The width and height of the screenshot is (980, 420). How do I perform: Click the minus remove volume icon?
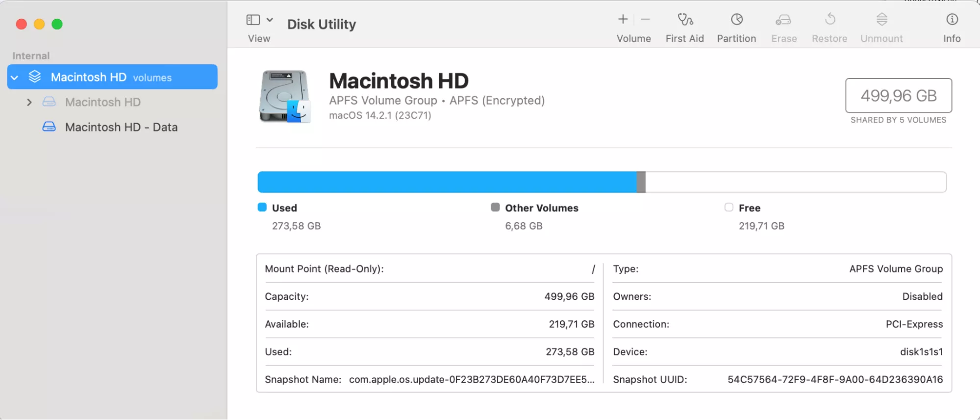[645, 20]
